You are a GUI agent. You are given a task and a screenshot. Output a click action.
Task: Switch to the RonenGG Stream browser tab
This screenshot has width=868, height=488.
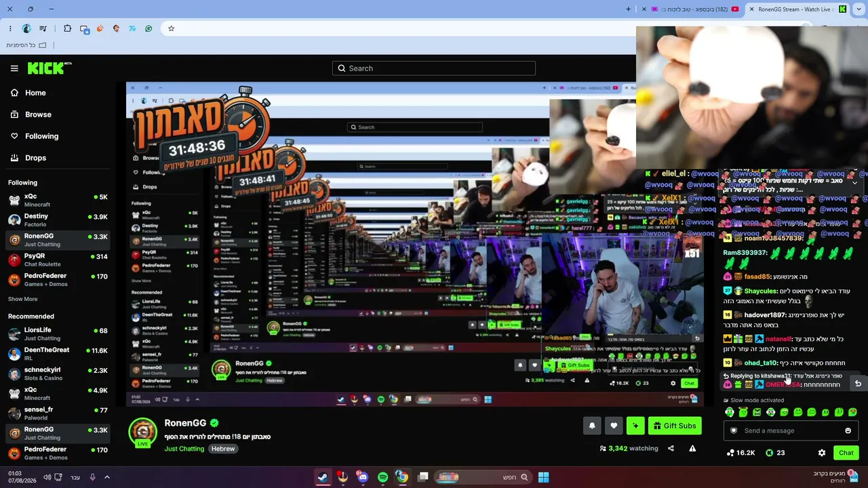coord(798,9)
